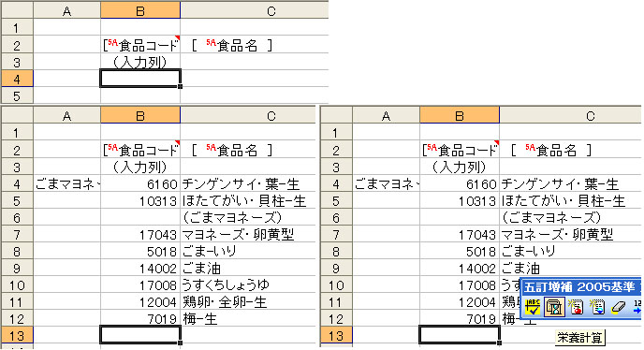
Task: Click code 5018 in bottom-right sheet
Action: 481,252
